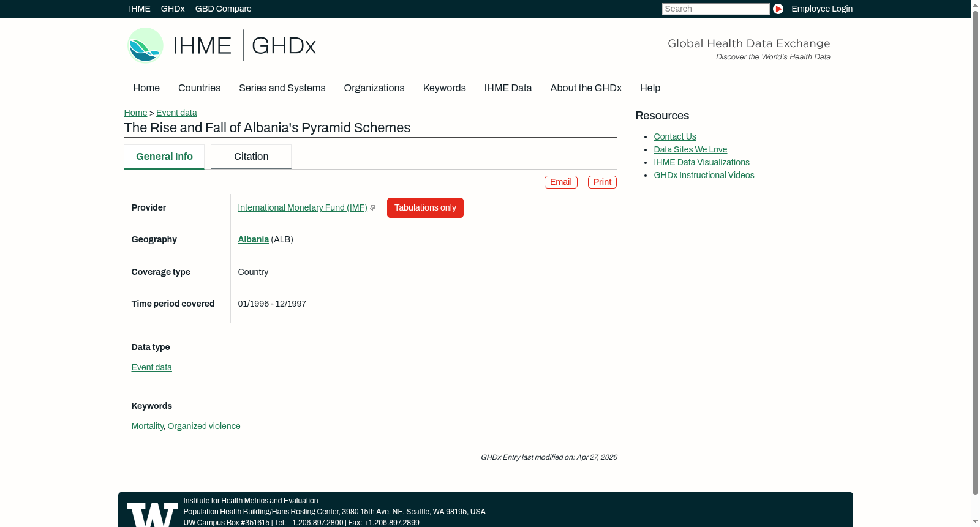Open Data Sites We Love link
This screenshot has height=527, width=980.
[x=690, y=149]
